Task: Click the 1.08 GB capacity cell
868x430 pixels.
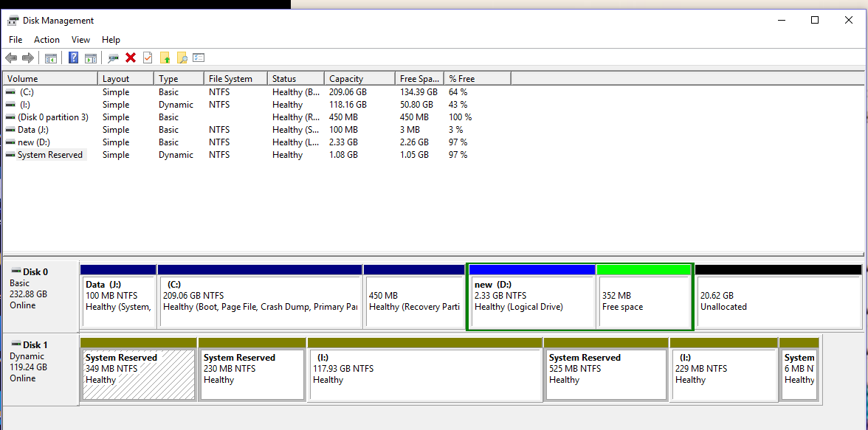Action: click(343, 155)
